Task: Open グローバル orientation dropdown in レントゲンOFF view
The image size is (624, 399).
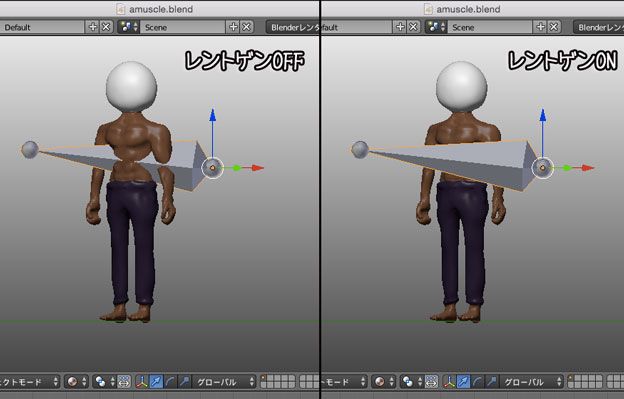Action: [x=224, y=382]
